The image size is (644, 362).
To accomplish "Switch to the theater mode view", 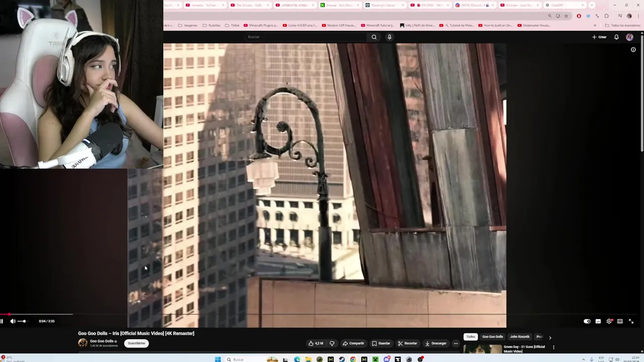I will tap(620, 321).
